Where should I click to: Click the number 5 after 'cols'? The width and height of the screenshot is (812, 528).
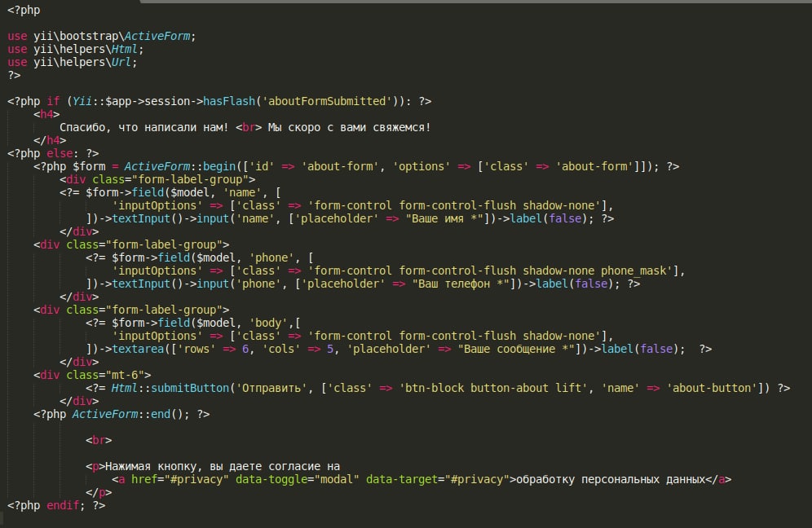coord(330,349)
